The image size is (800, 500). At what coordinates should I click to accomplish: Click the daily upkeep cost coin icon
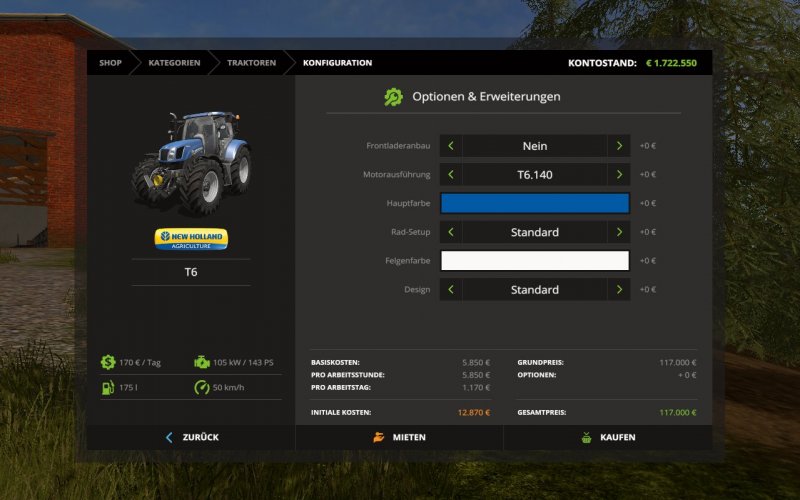tap(108, 362)
